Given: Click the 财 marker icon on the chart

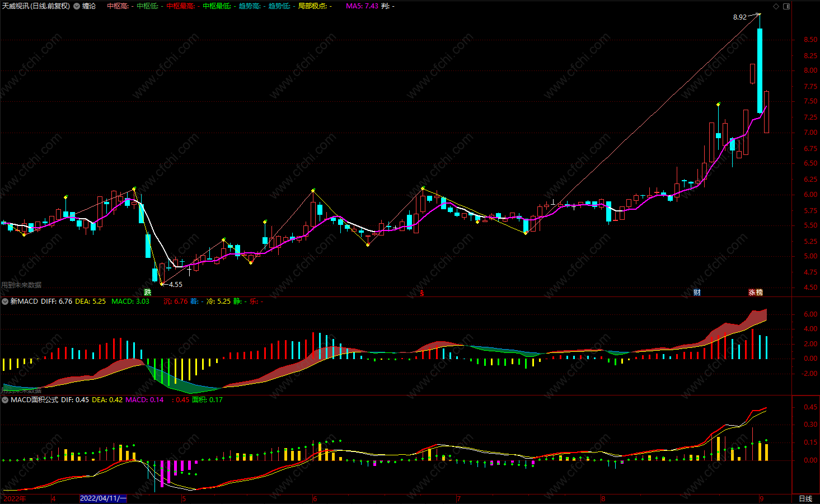Looking at the screenshot, I should [x=697, y=292].
